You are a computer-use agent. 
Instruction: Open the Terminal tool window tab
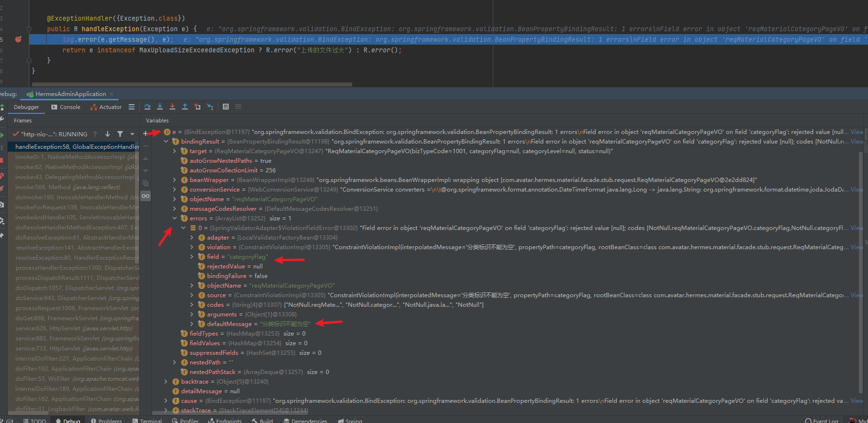tap(147, 421)
